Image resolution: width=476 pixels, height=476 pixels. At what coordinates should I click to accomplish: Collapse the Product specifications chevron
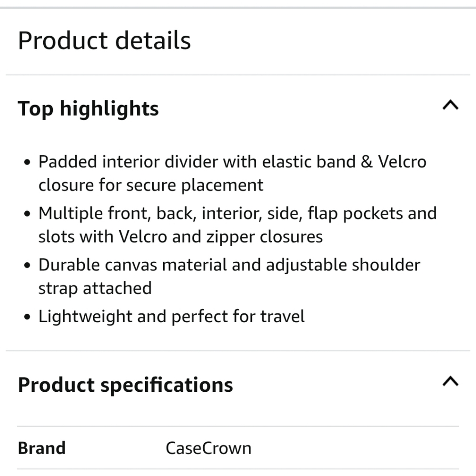(x=450, y=381)
